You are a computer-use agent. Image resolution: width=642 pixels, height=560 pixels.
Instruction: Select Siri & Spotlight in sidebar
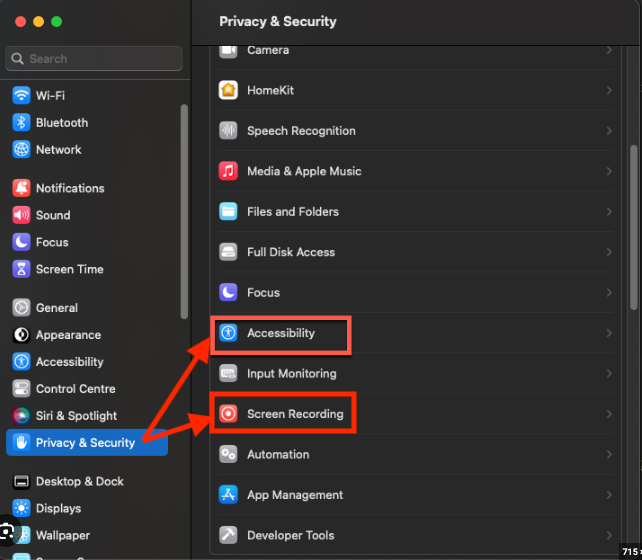point(87,415)
